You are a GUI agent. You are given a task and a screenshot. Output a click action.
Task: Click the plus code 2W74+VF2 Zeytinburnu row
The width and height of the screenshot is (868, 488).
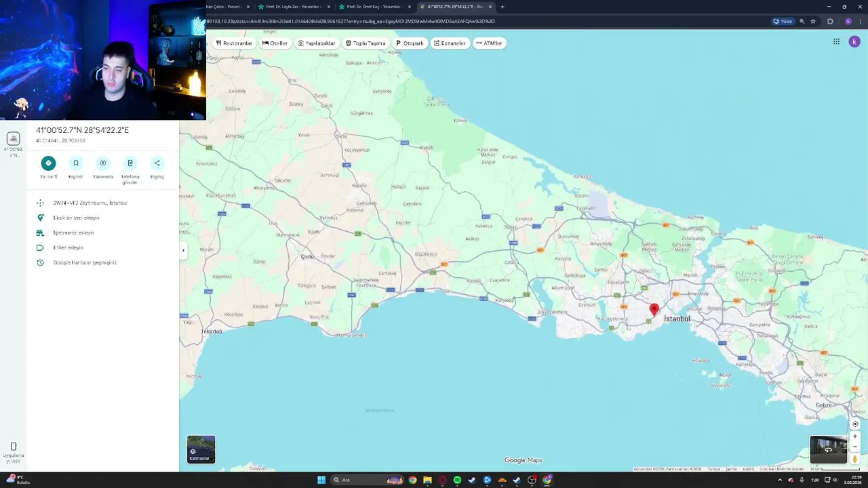(103, 203)
